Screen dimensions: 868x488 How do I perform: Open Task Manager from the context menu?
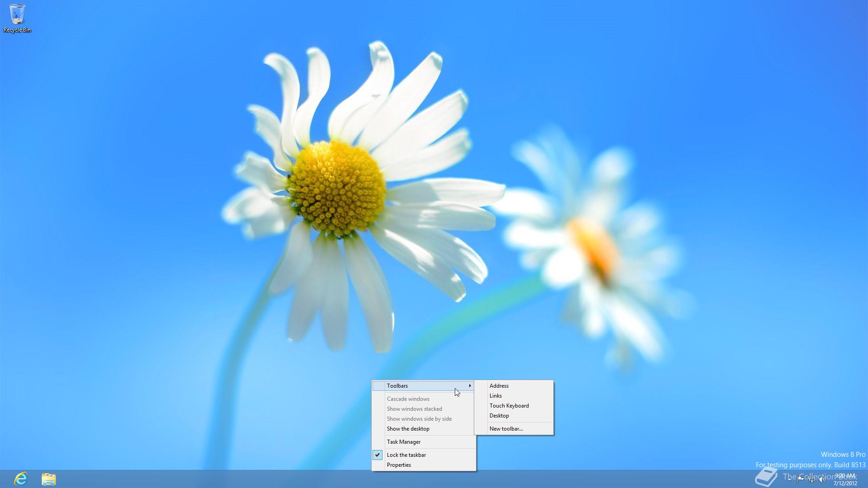point(423,442)
